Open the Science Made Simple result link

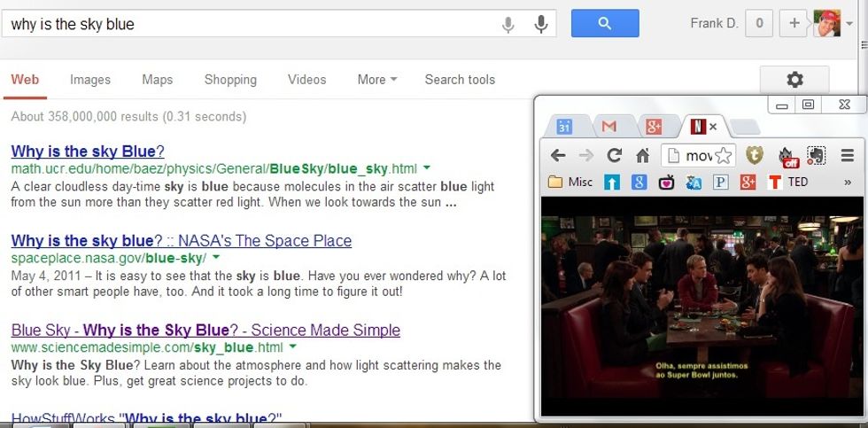point(205,331)
